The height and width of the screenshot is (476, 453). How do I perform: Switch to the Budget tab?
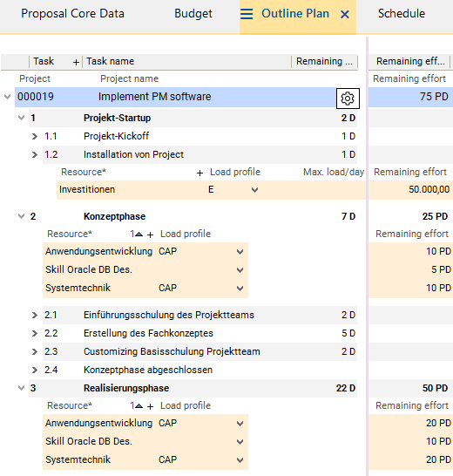tap(193, 14)
